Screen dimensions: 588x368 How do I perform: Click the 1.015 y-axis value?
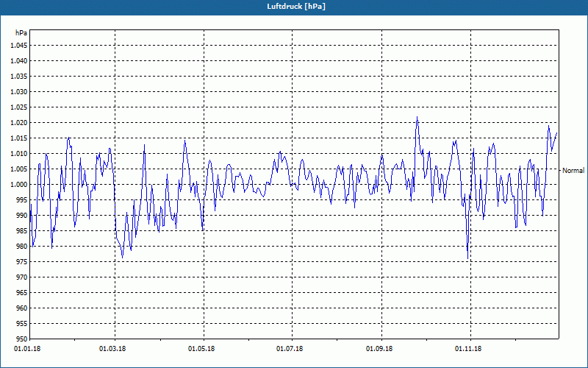(x=19, y=138)
